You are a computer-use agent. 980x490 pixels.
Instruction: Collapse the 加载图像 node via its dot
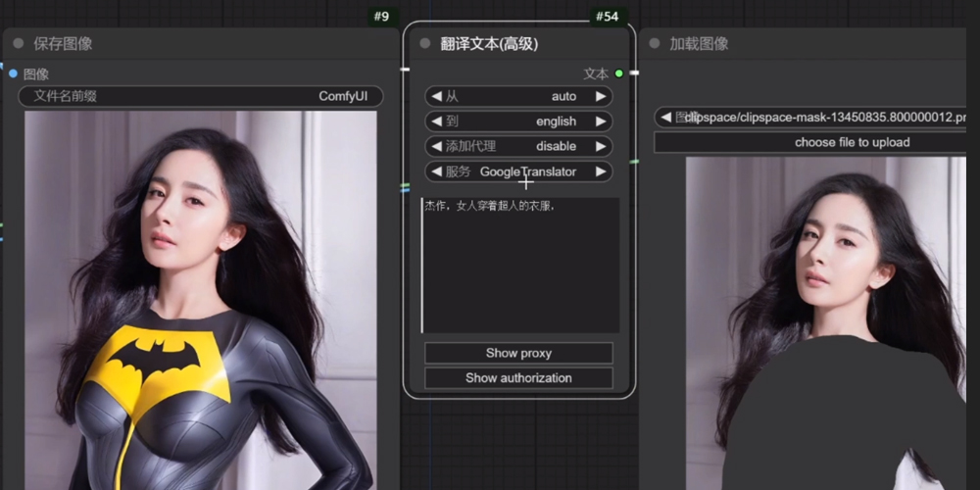[655, 43]
